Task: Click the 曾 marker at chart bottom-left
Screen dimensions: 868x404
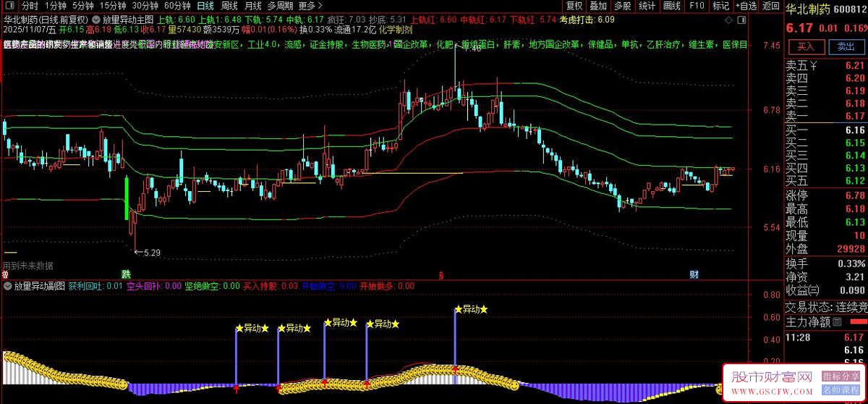Action: (5, 274)
